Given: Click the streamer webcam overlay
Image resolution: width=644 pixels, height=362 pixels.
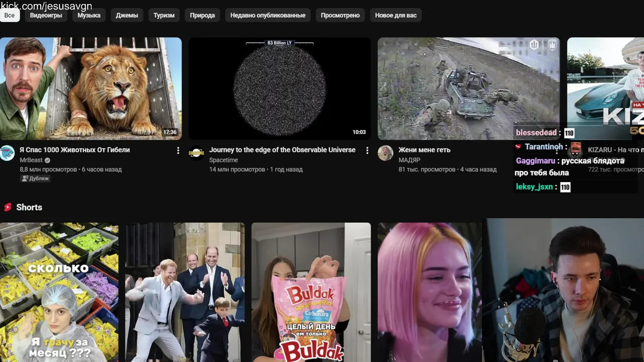Looking at the screenshot, I should (x=563, y=290).
